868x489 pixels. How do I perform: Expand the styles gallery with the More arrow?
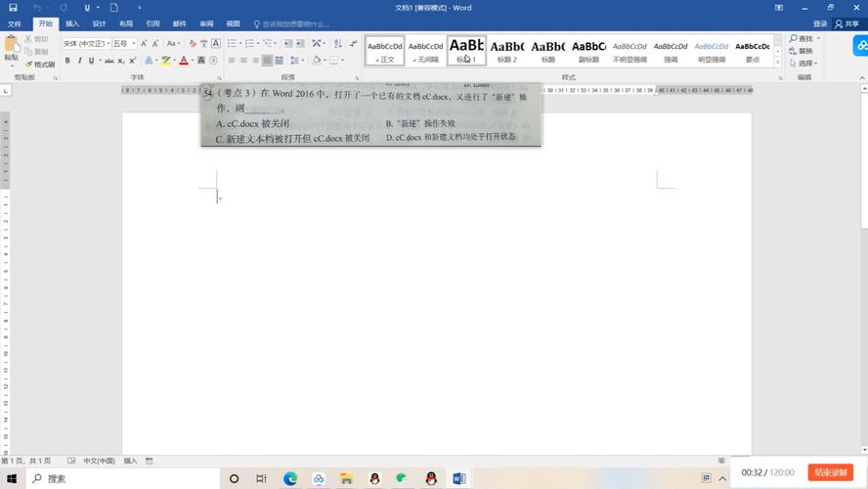coord(778,62)
